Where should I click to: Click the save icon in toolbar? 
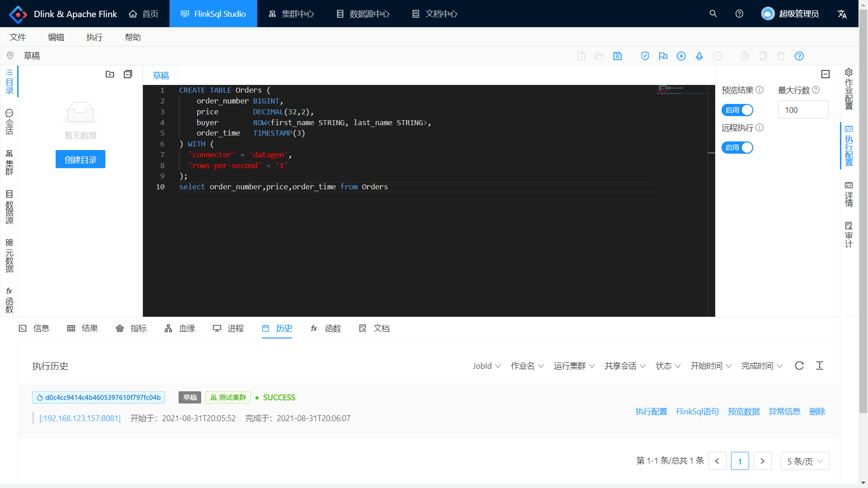(618, 56)
